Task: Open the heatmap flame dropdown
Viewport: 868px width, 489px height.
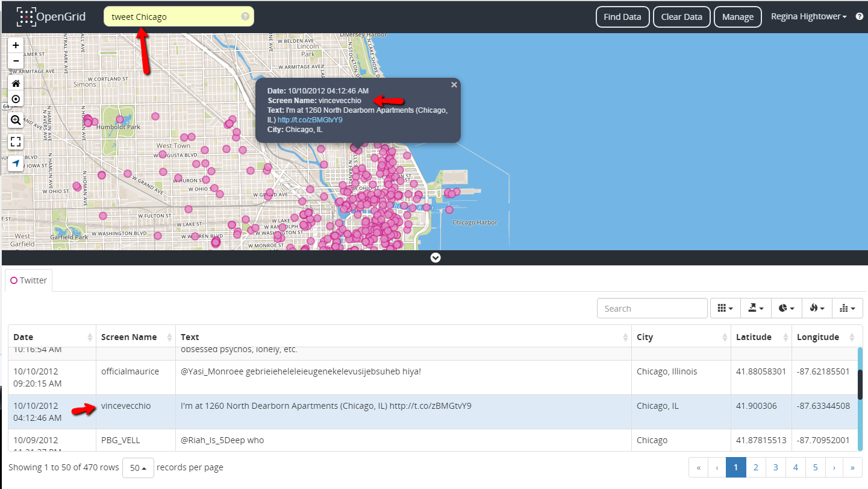Action: [x=817, y=308]
